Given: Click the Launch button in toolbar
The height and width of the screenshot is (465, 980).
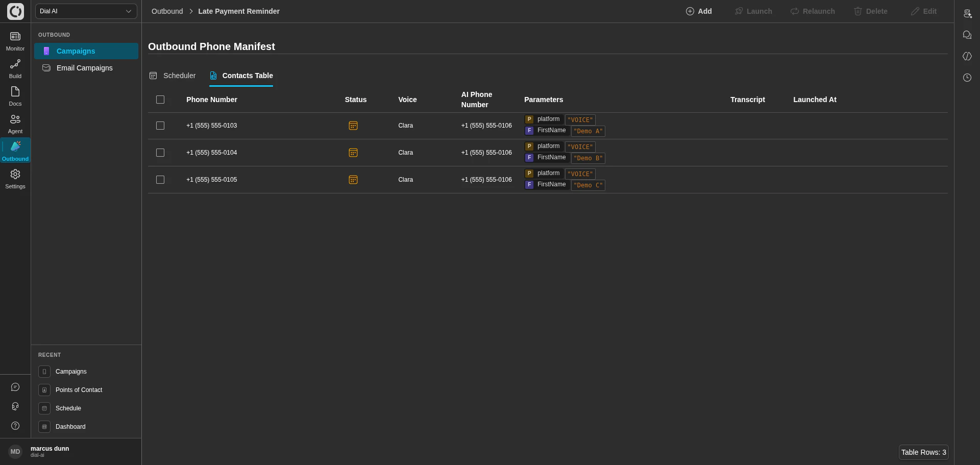Looking at the screenshot, I should [753, 11].
